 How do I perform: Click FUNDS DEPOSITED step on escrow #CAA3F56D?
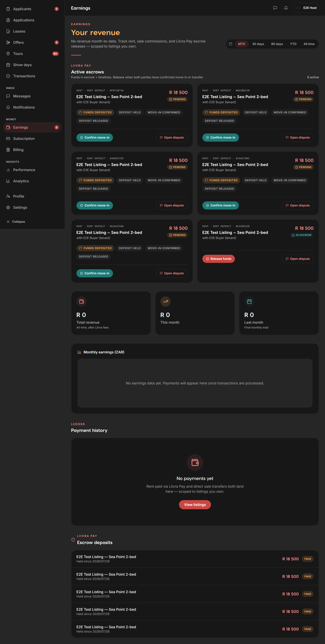point(95,248)
